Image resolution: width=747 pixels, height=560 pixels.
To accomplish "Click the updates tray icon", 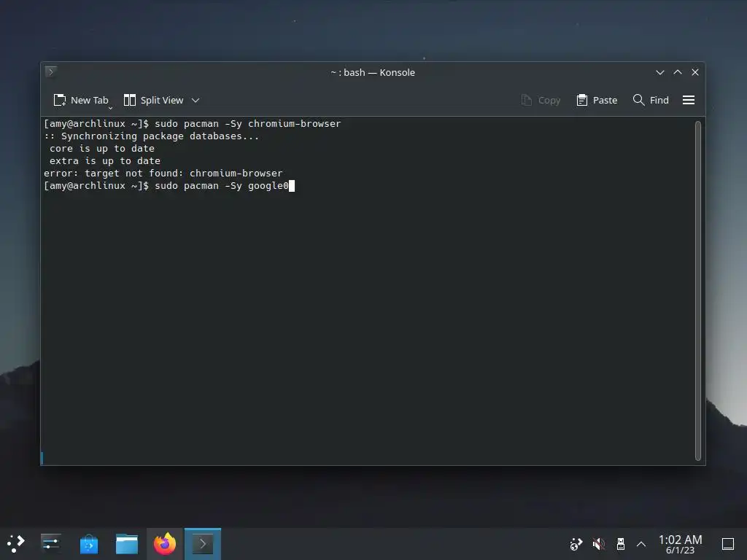I will point(576,544).
